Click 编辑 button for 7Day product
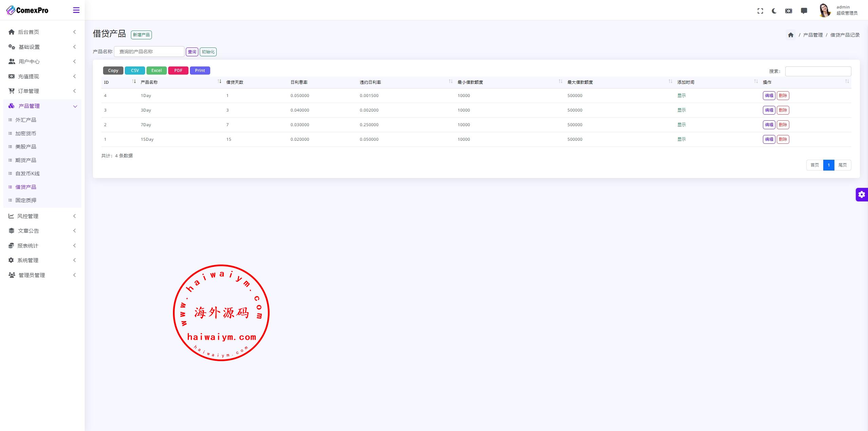Image resolution: width=868 pixels, height=431 pixels. click(769, 125)
